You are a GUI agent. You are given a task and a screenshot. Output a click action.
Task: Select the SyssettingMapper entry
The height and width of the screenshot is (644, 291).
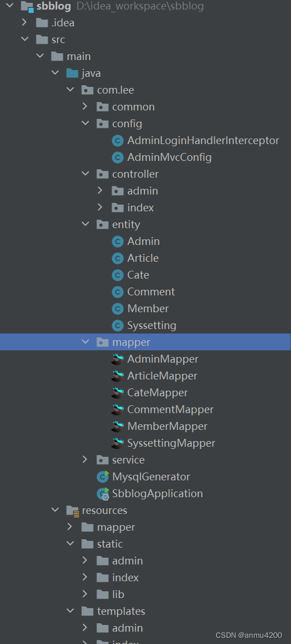171,443
